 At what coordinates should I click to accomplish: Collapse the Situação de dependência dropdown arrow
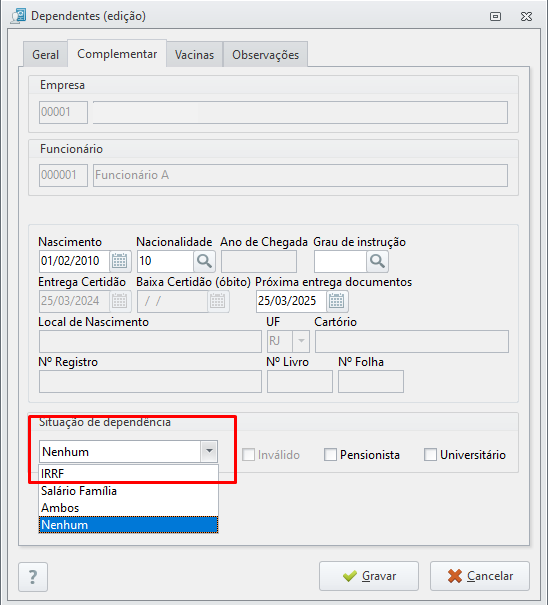pos(209,451)
